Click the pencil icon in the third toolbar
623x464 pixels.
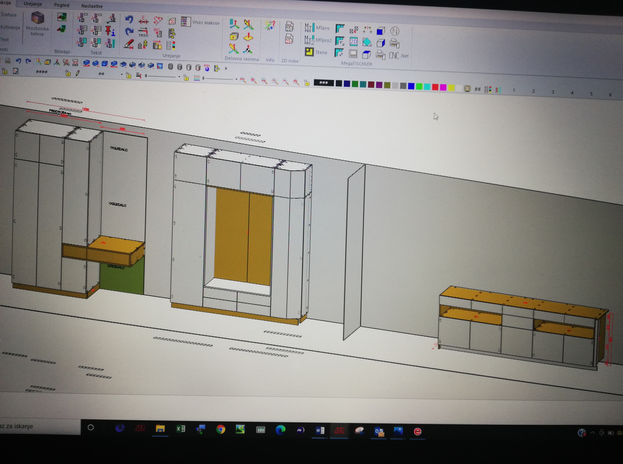tap(77, 73)
